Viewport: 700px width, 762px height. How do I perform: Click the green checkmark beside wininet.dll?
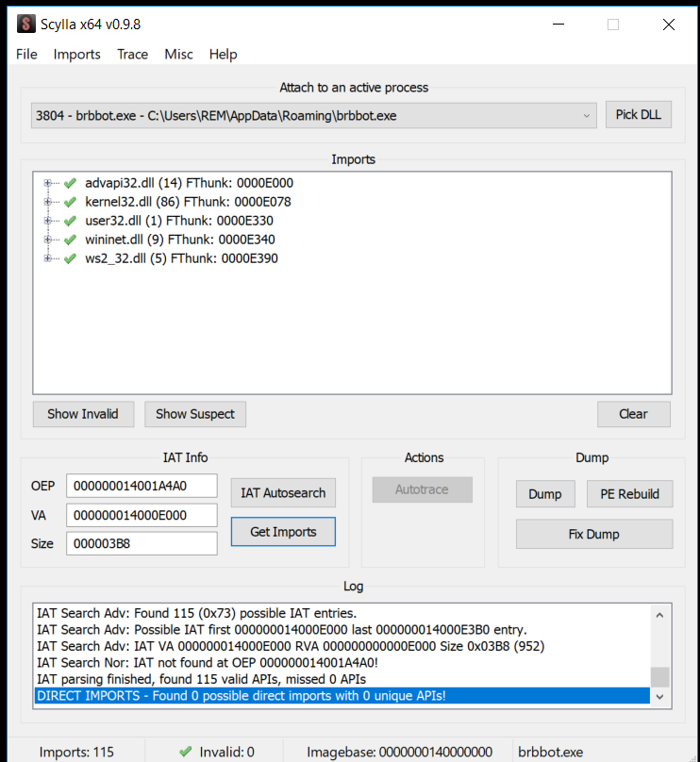click(70, 240)
